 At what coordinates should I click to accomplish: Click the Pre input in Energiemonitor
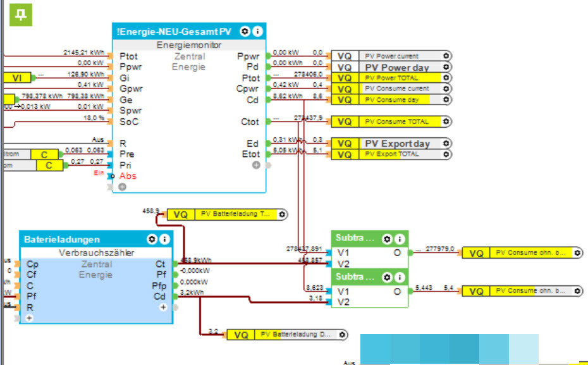click(126, 154)
